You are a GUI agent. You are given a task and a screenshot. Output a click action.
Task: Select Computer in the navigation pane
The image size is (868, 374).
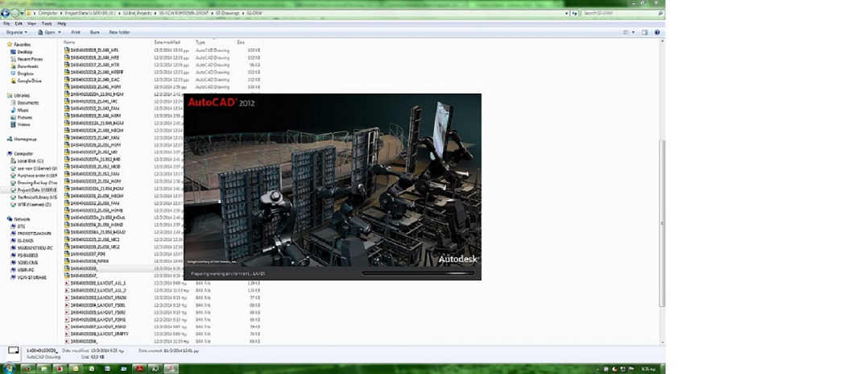(x=23, y=153)
